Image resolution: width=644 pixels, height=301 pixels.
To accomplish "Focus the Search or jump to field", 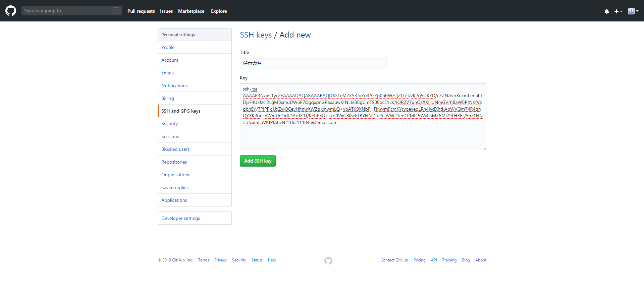I will (72, 11).
